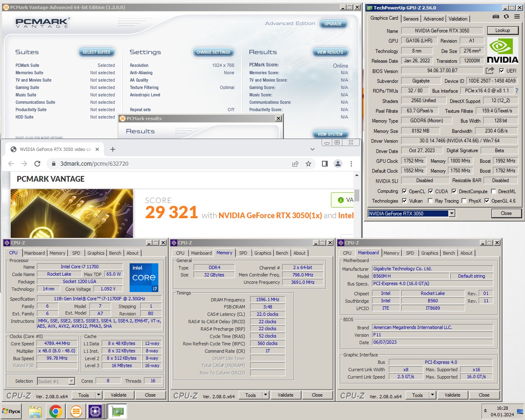The height and width of the screenshot is (420, 525).
Task: Toggle the Chrome side panel icon
Action: [x=325, y=164]
